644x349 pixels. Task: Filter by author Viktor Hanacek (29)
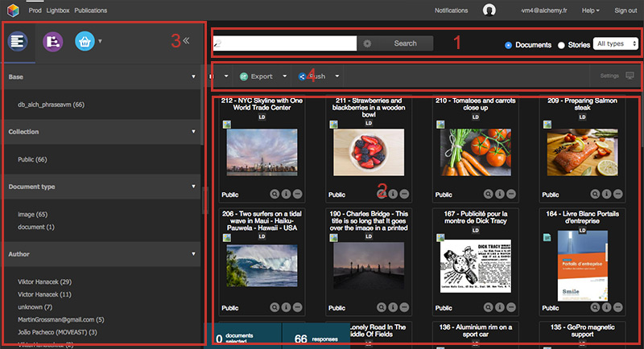(44, 281)
